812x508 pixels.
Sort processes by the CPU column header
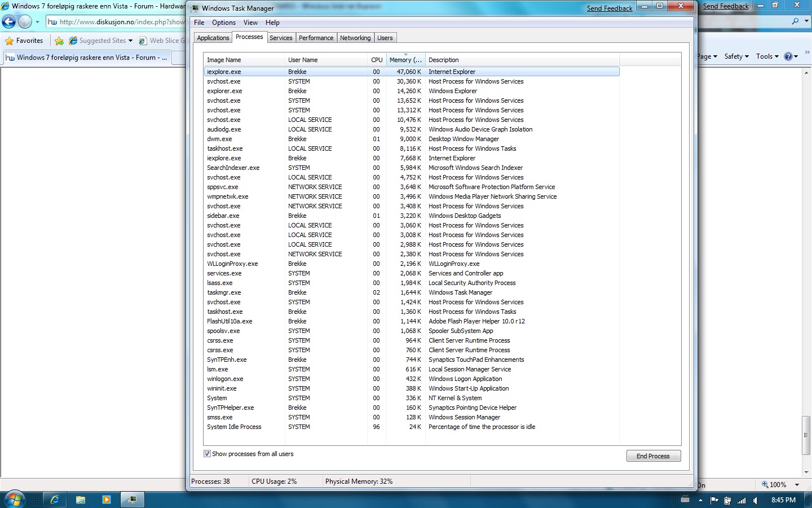click(x=377, y=60)
